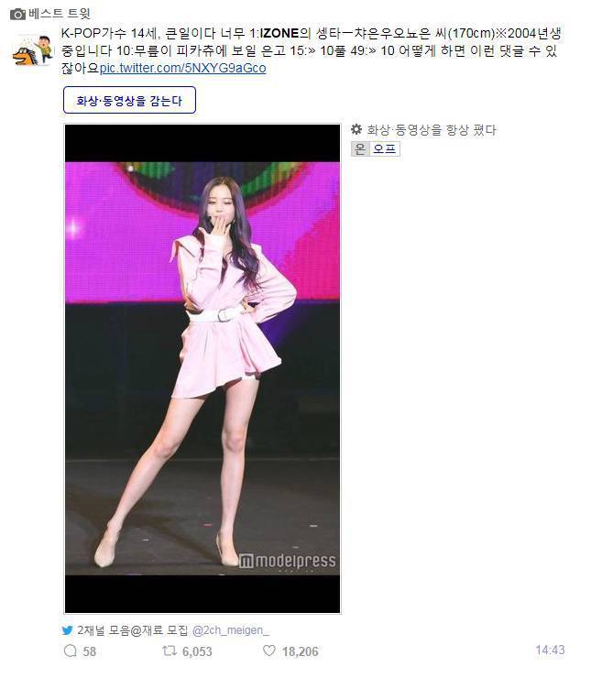Open the poster's cartoon avatar image
The height and width of the screenshot is (700, 602).
click(32, 50)
